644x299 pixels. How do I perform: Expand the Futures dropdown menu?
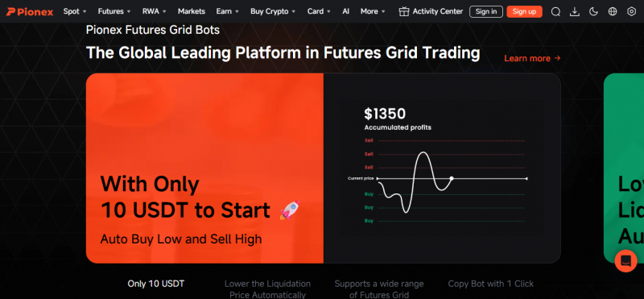point(114,11)
